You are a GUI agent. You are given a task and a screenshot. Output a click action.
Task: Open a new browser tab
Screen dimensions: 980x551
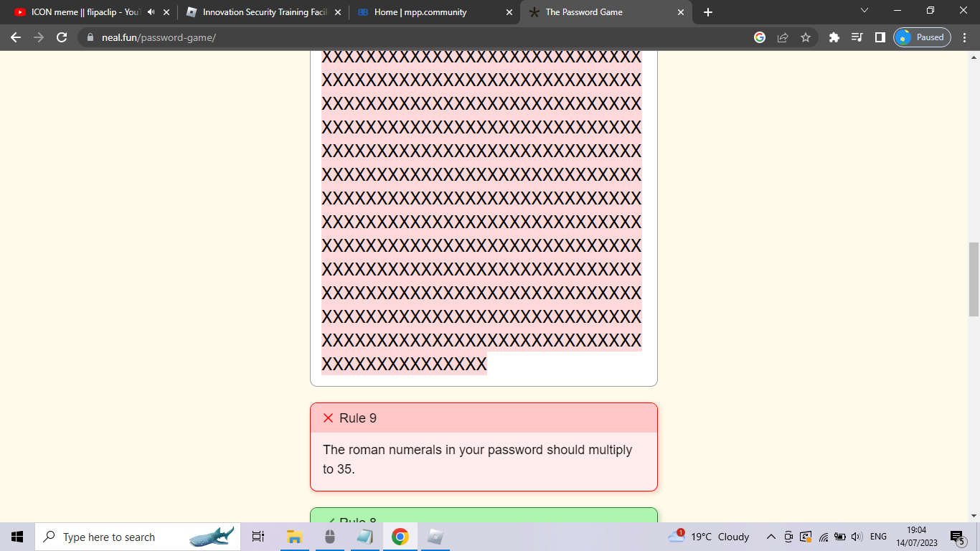pos(708,12)
